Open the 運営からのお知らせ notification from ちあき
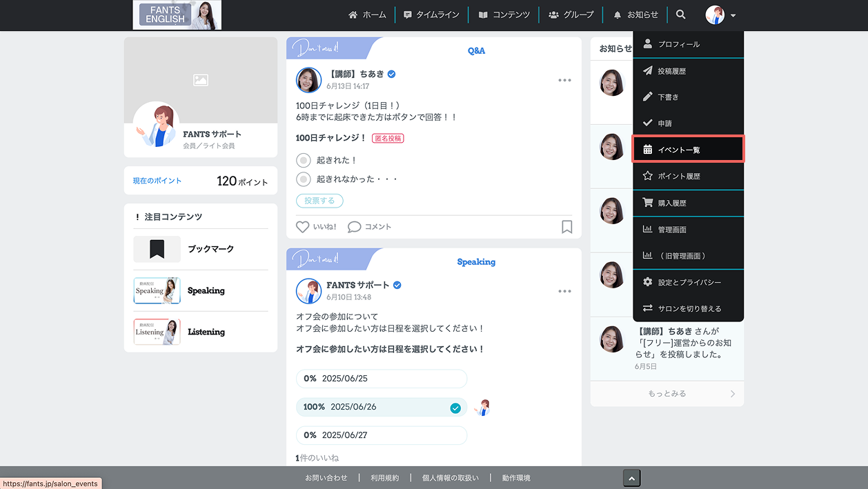 (667, 348)
